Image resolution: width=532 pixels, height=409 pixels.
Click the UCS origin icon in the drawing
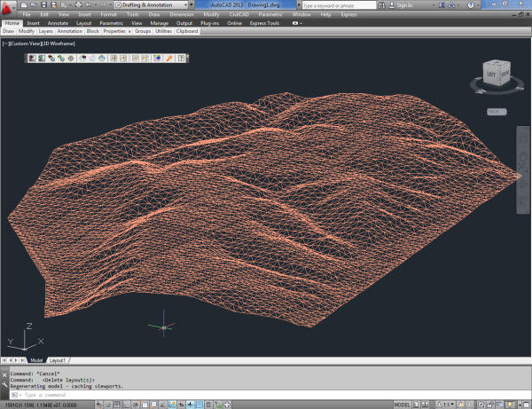click(164, 327)
